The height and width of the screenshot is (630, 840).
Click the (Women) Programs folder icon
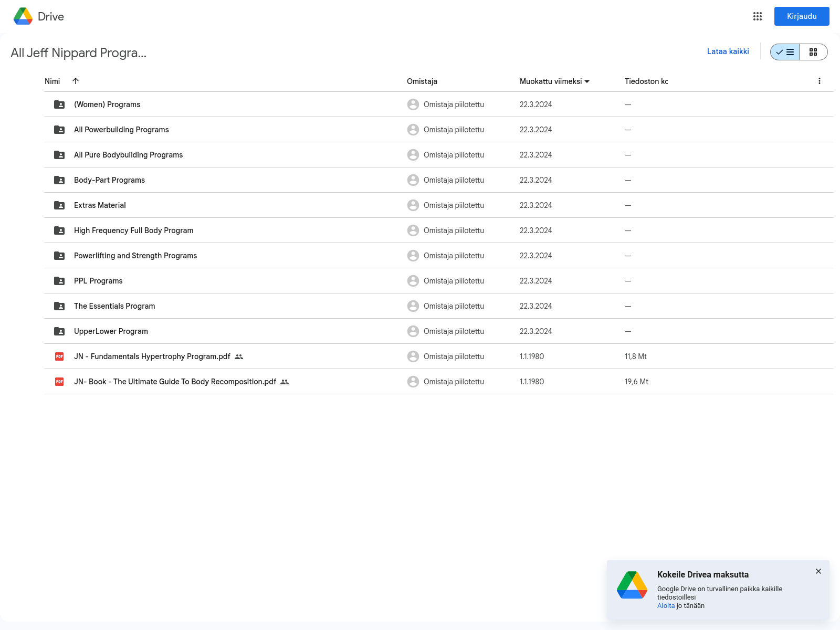[x=59, y=104]
